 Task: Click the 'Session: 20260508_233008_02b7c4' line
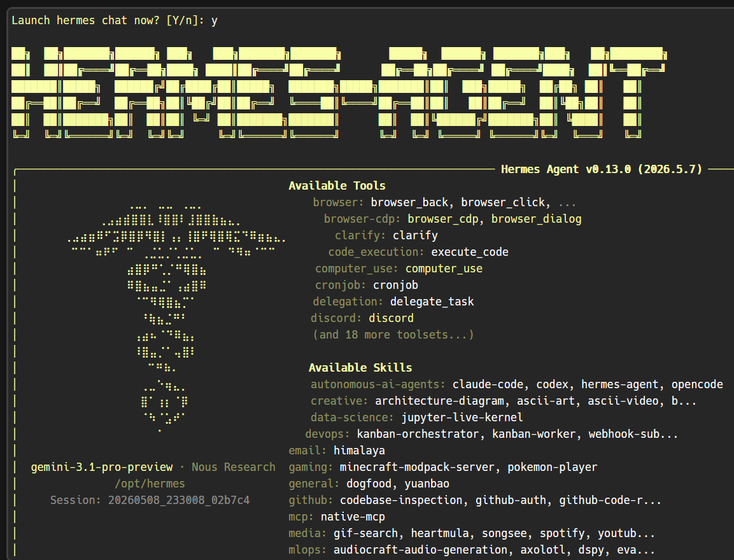(x=150, y=500)
